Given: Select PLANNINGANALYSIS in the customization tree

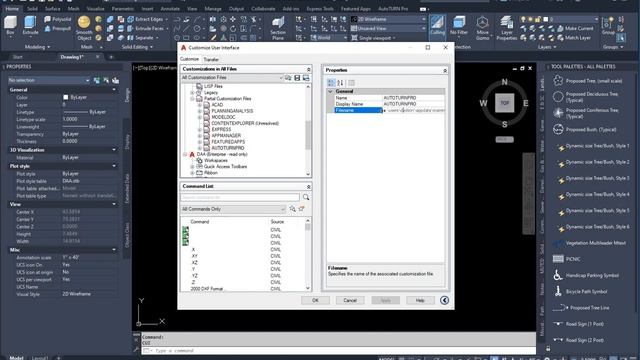Looking at the screenshot, I should [232, 111].
